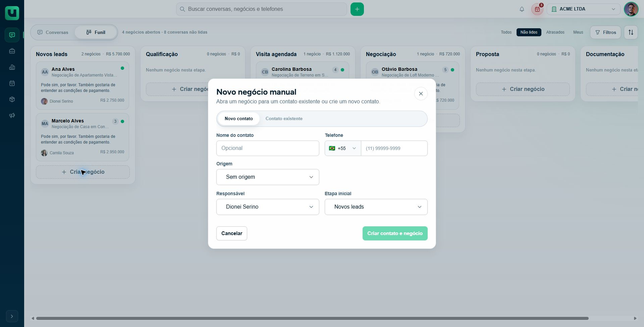644x327 pixels.
Task: Open the conversations chat sidebar icon
Action: [12, 35]
